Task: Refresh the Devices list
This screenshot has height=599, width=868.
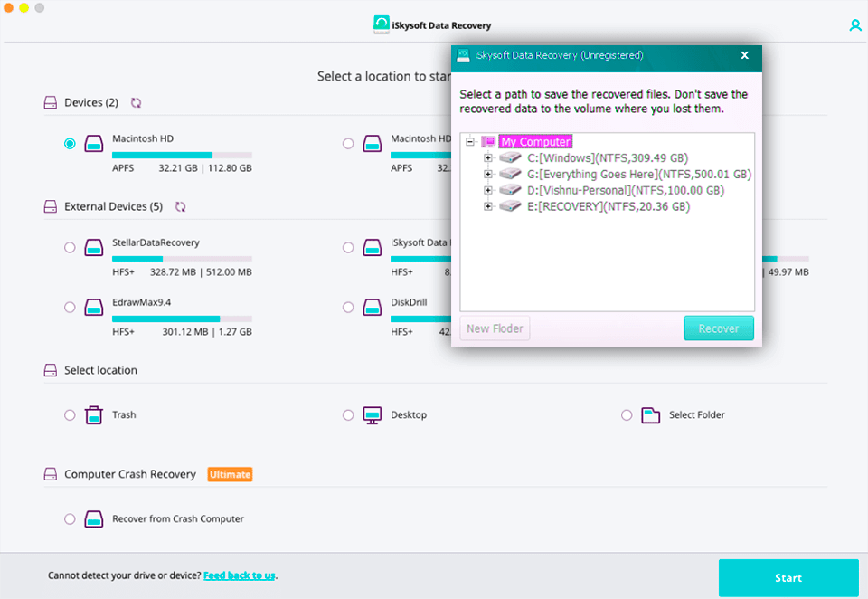Action: (136, 103)
